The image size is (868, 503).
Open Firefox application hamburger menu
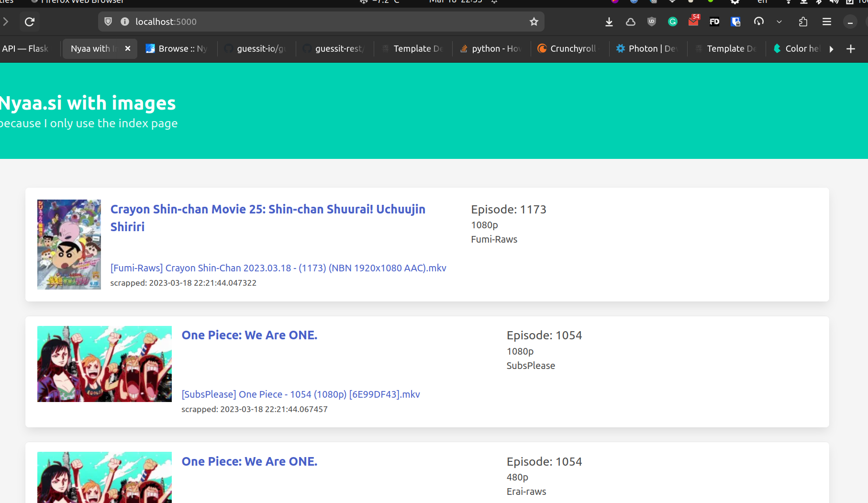827,22
